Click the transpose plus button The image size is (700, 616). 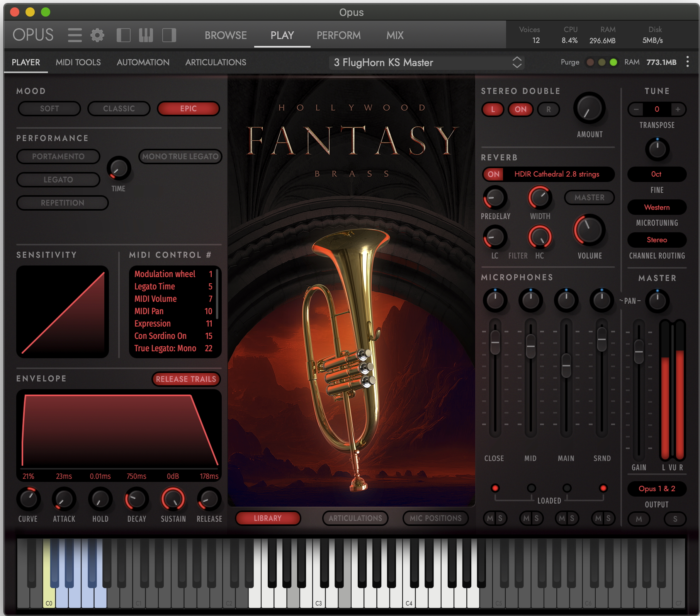[678, 109]
